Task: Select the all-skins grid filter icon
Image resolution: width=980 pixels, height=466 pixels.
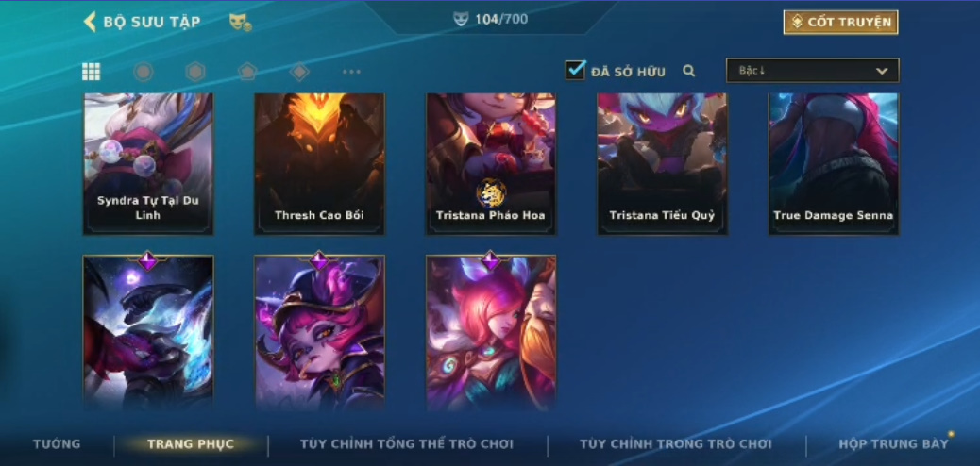Action: (x=92, y=72)
